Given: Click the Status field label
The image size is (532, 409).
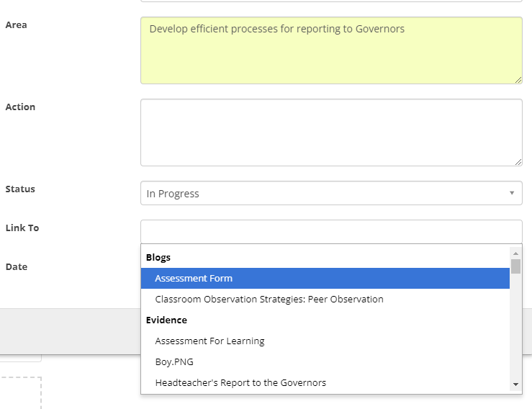Looking at the screenshot, I should pos(20,189).
